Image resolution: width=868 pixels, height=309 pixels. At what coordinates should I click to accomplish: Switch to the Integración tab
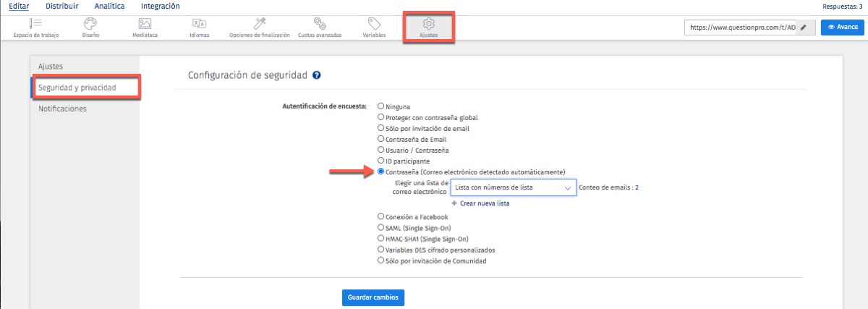pos(161,6)
